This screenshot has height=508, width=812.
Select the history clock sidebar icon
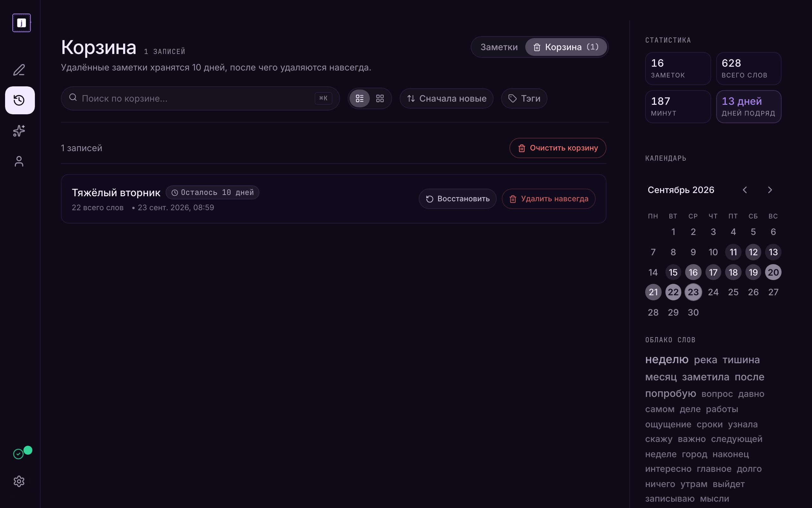click(20, 100)
